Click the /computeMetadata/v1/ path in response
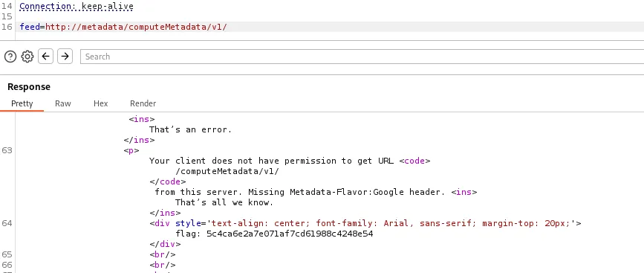Screen dimensions: 644x273 click(227, 171)
